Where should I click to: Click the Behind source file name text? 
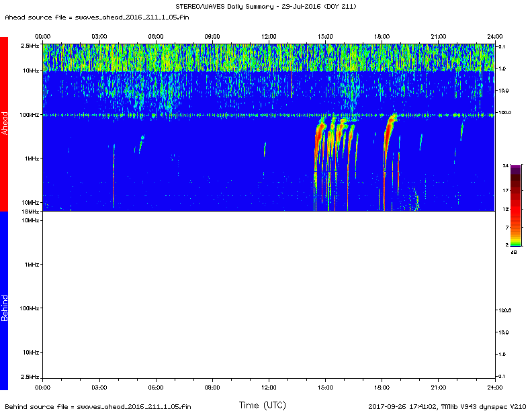tap(97, 406)
